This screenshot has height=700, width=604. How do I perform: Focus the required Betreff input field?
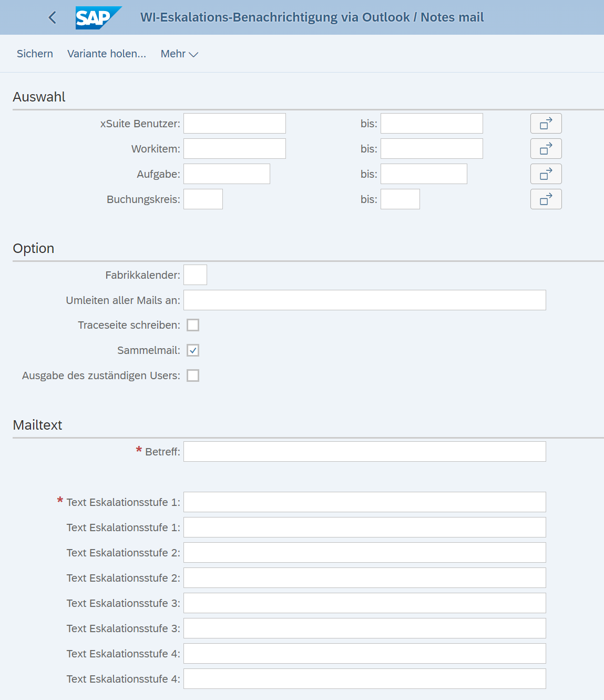click(x=364, y=451)
